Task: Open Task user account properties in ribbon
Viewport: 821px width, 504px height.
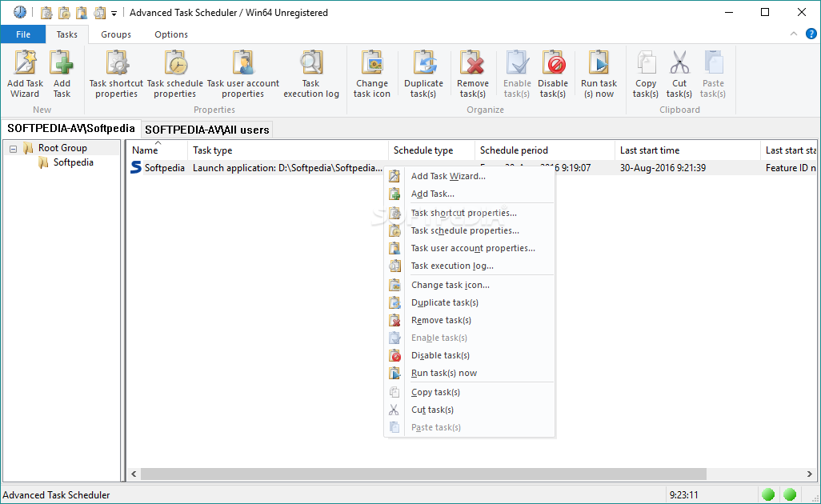Action: [243, 74]
